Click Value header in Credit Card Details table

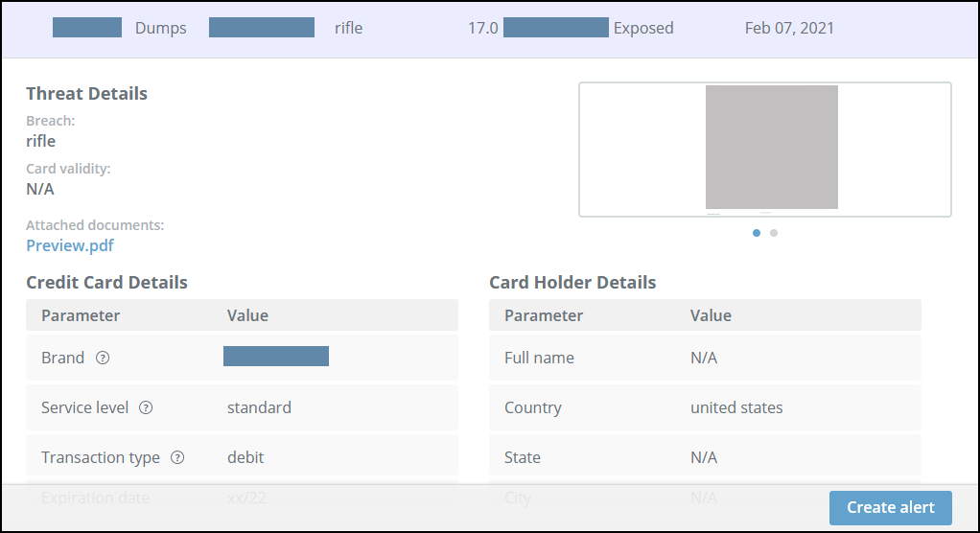(x=247, y=315)
